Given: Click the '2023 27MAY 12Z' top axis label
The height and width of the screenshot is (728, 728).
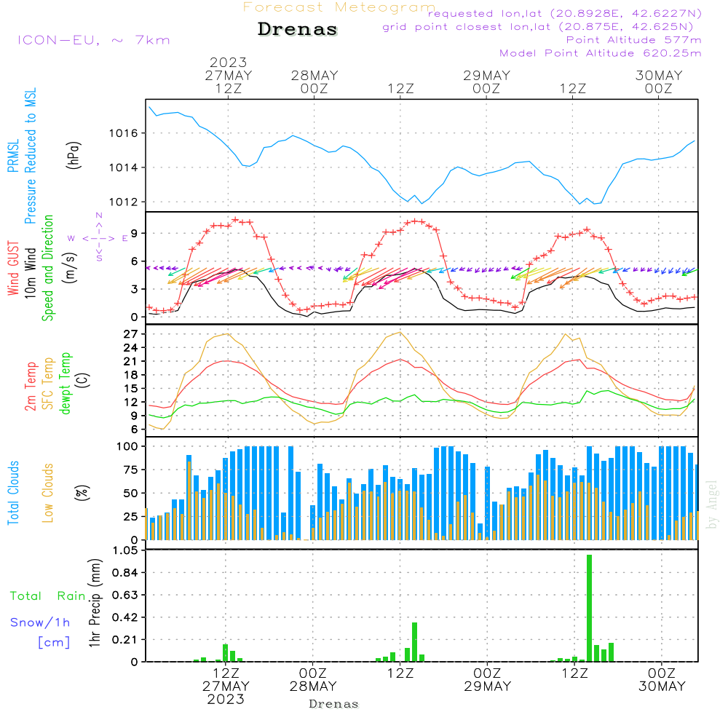Looking at the screenshot, I should tap(229, 75).
